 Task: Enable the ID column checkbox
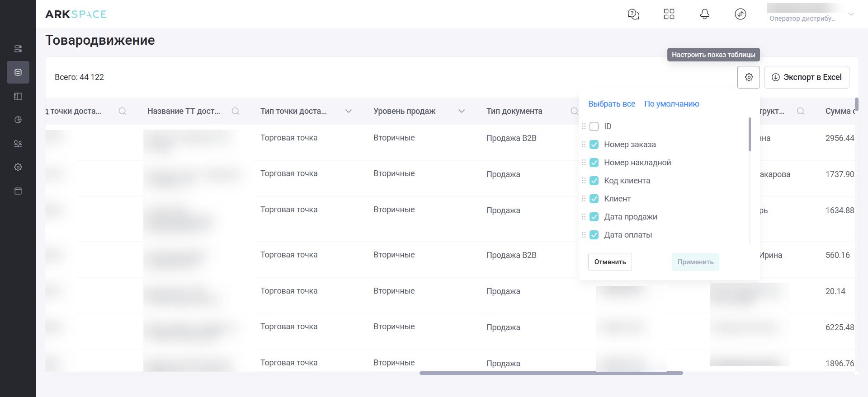click(594, 126)
